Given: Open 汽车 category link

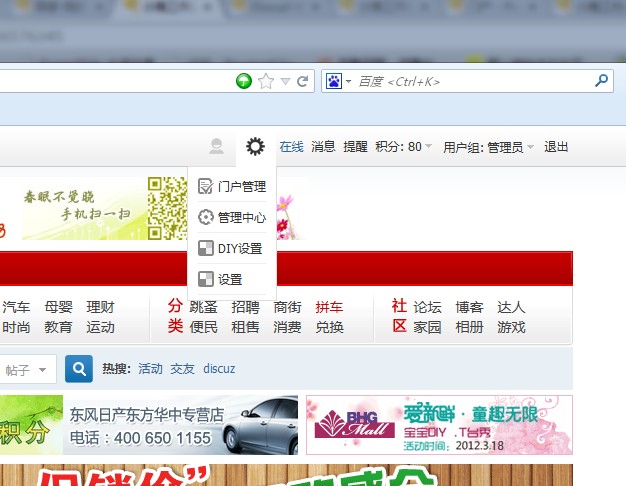Looking at the screenshot, I should 16,307.
